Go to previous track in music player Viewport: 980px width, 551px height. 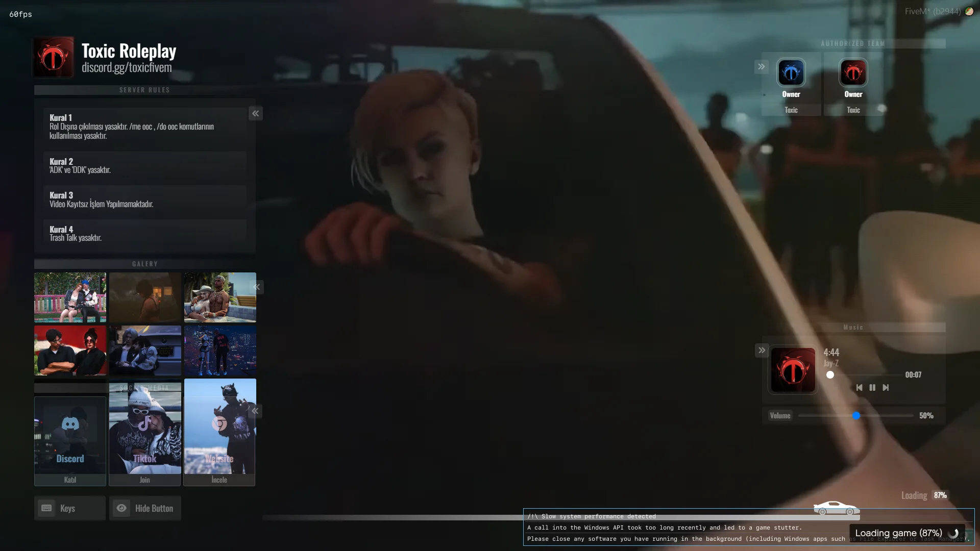pos(859,388)
